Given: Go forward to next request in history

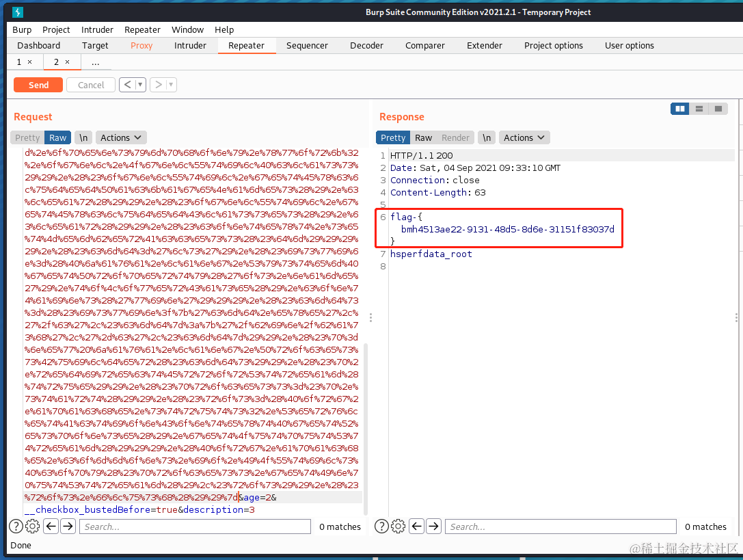Looking at the screenshot, I should 159,85.
